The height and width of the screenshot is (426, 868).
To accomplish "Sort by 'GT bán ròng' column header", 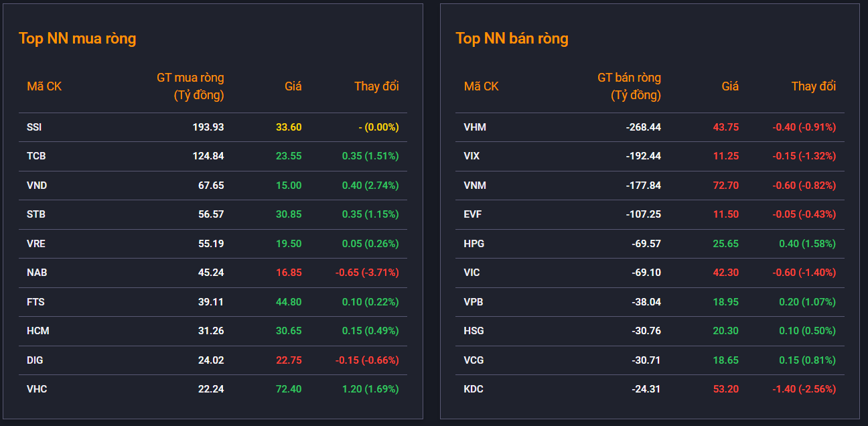I will (629, 86).
